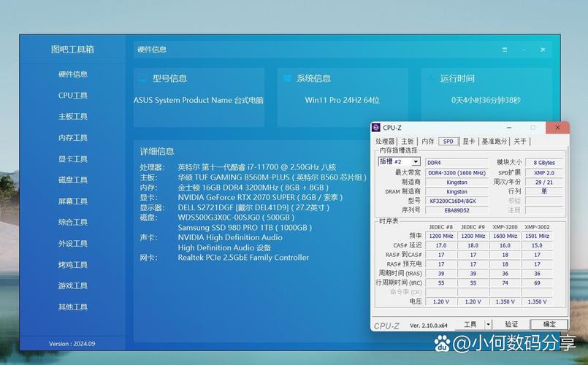Viewport: 588px width, 365px height.
Task: Select 内存工具 in the sidebar
Action: pyautogui.click(x=73, y=138)
